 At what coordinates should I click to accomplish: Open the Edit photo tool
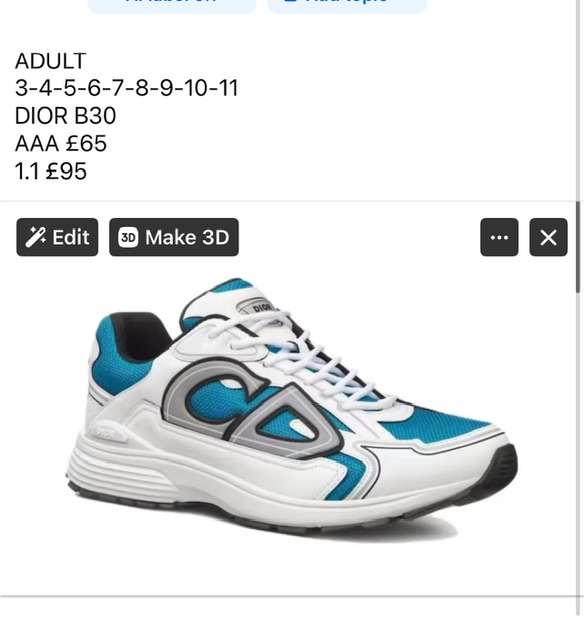point(57,237)
